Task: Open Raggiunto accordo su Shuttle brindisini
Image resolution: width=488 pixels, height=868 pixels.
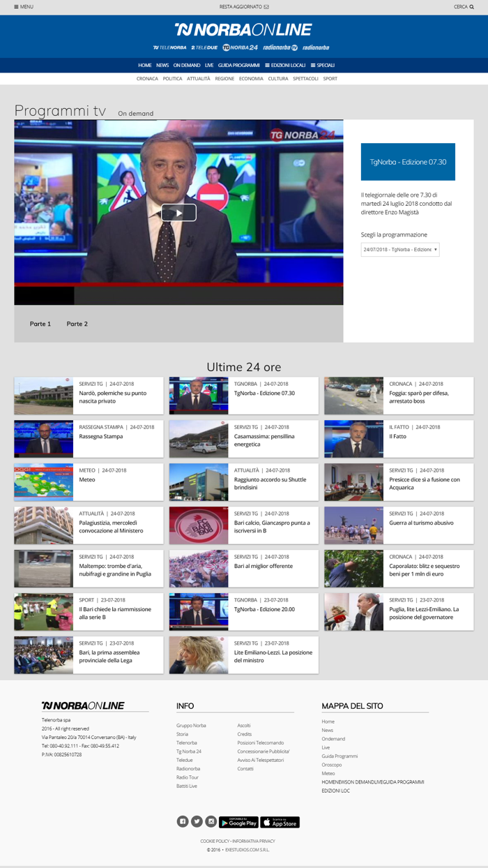Action: [x=268, y=484]
